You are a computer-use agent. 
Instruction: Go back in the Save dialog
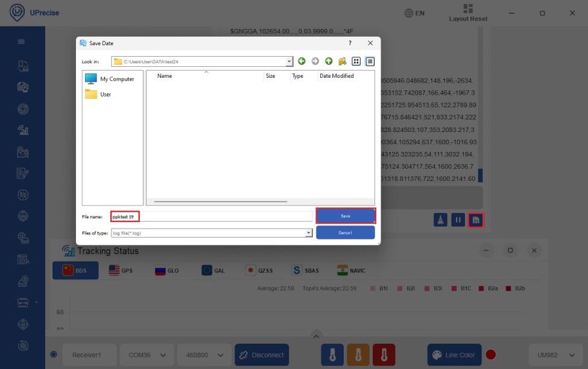(x=301, y=61)
